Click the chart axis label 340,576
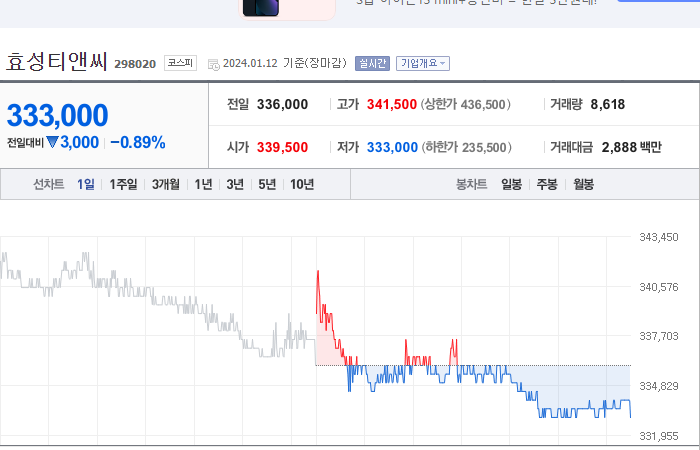This screenshot has height=450, width=700. pos(659,287)
